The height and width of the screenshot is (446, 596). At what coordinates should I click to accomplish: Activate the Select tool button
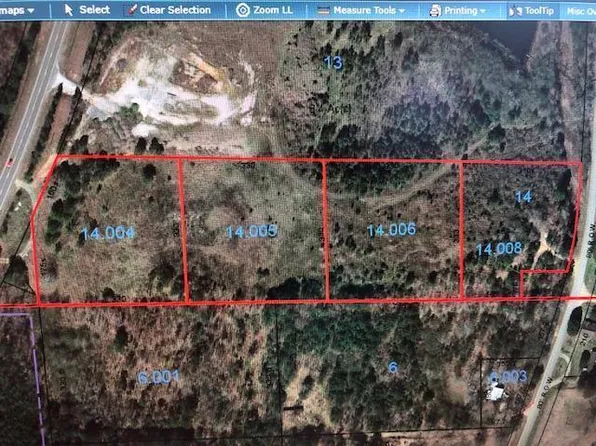pyautogui.click(x=87, y=10)
